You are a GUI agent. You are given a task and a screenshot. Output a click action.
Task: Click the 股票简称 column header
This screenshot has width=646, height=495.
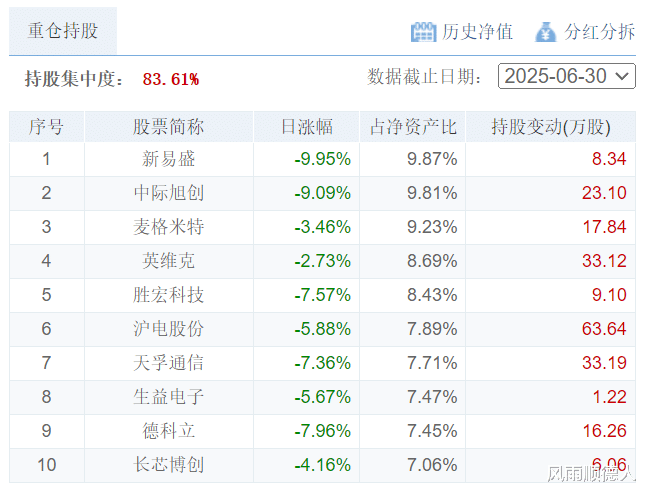tap(169, 127)
